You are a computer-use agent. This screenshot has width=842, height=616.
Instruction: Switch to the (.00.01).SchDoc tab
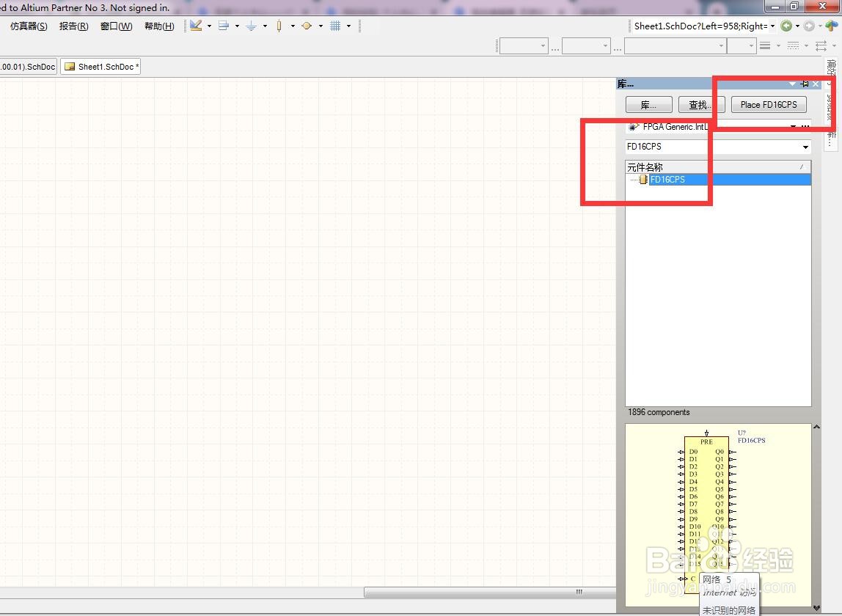pos(28,67)
